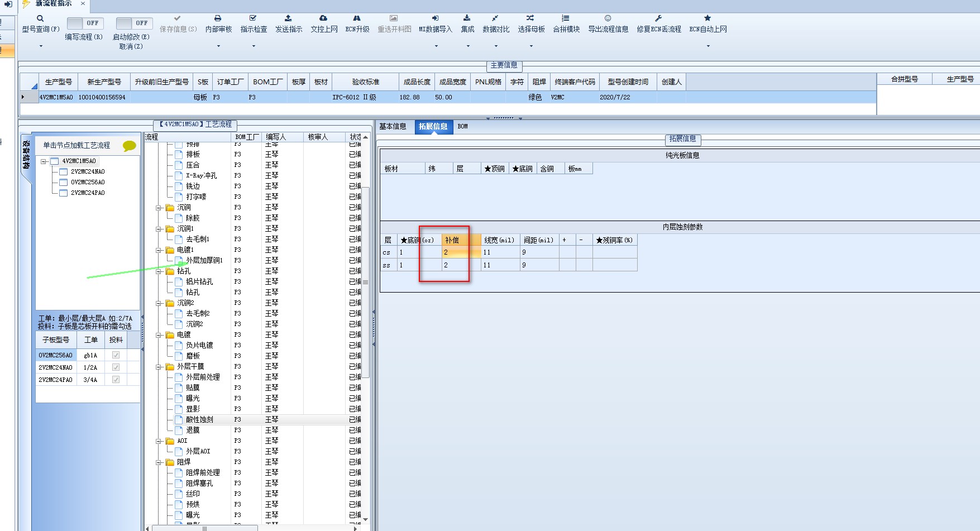Screen dimensions: 980x531
Task: Click the lightning icon on 新流程指示 tab
Action: (26, 3)
